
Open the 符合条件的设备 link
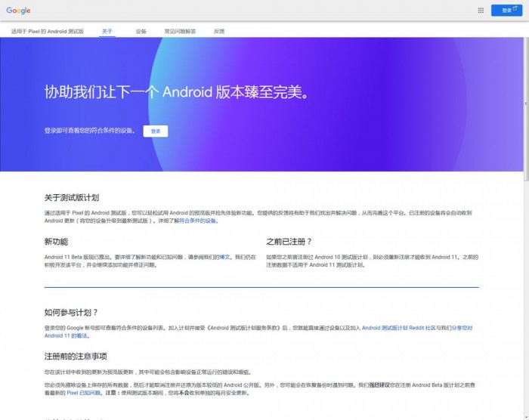tap(198, 221)
